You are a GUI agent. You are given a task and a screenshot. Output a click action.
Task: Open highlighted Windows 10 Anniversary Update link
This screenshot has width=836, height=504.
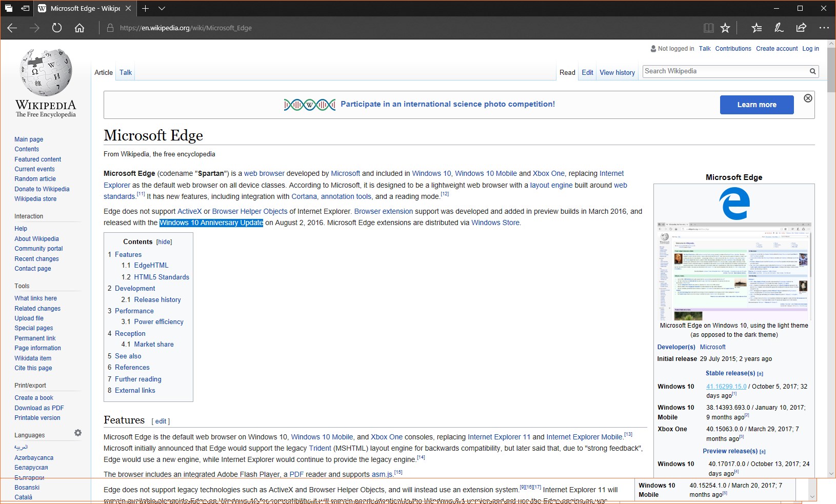click(211, 223)
